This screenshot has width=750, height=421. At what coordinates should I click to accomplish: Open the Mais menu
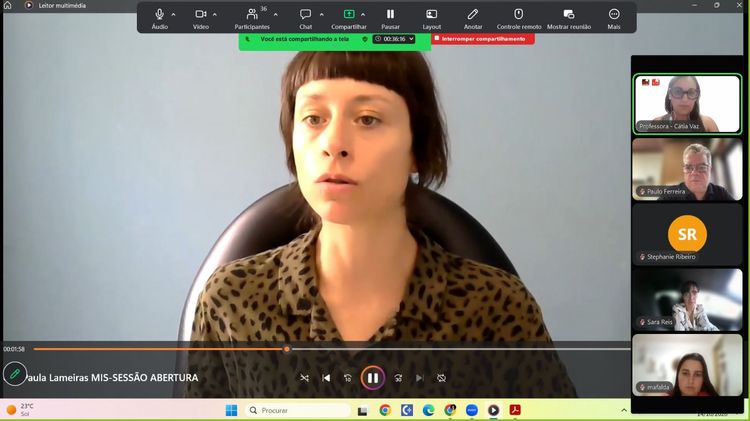click(x=614, y=19)
